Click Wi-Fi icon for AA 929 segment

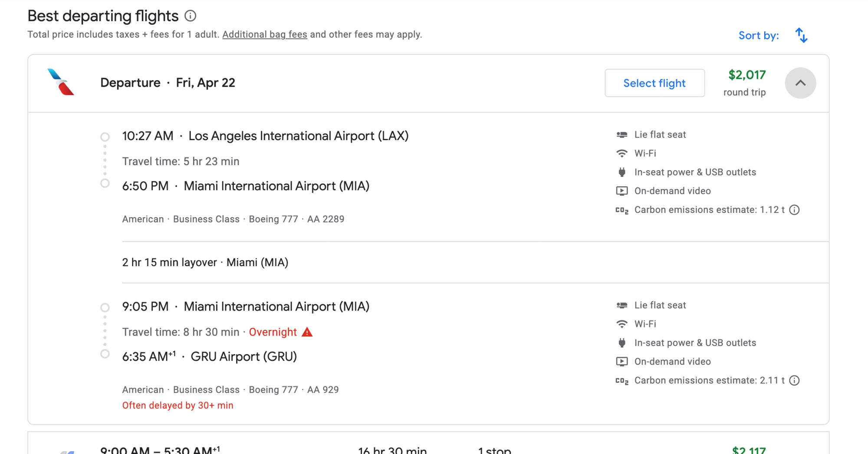tap(621, 324)
